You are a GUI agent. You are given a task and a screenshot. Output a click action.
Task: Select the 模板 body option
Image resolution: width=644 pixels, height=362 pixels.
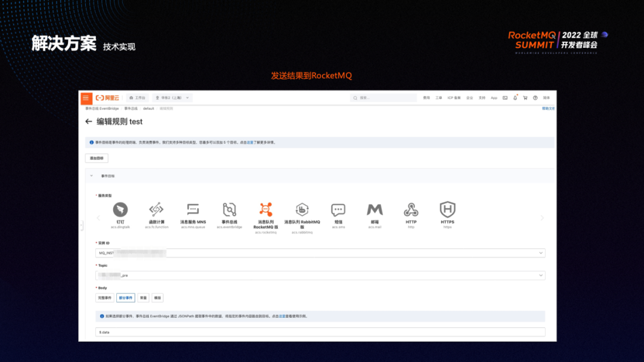[x=157, y=298]
